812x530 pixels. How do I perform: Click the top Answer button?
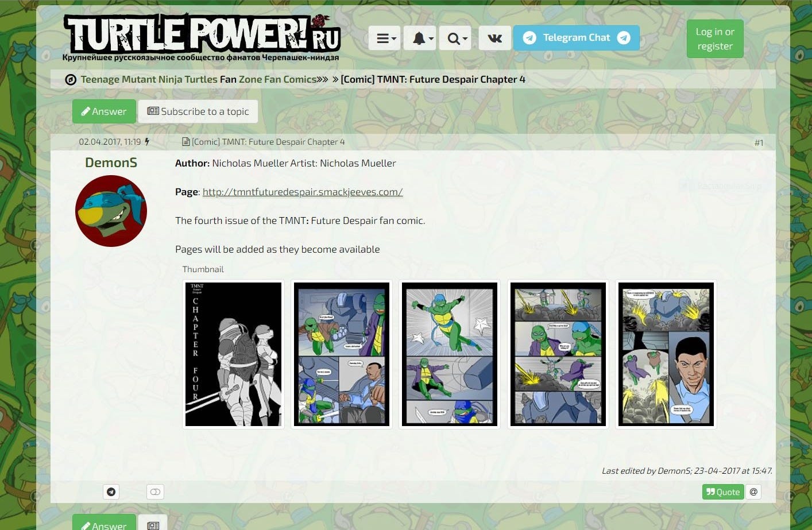coord(104,111)
